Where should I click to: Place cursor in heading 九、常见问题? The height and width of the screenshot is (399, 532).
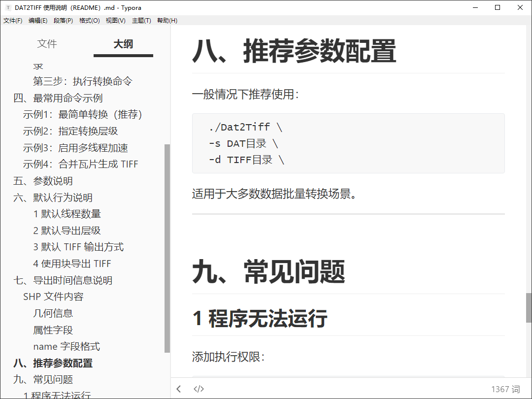269,272
